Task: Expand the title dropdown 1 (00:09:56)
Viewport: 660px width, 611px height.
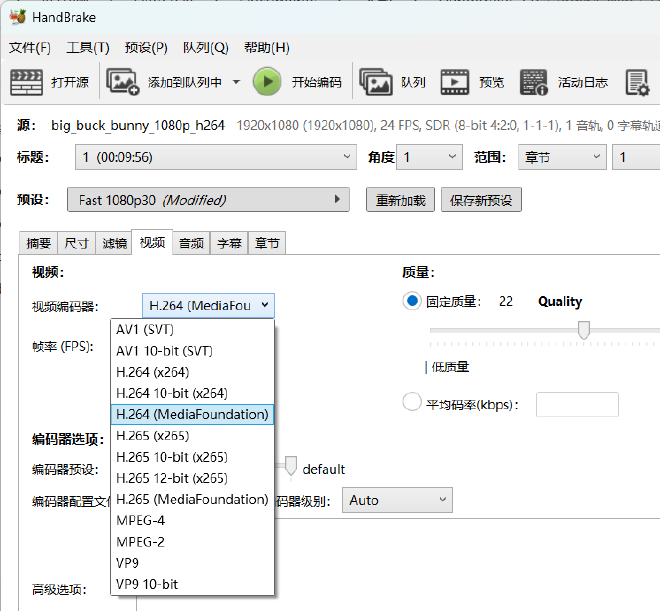Action: [216, 157]
